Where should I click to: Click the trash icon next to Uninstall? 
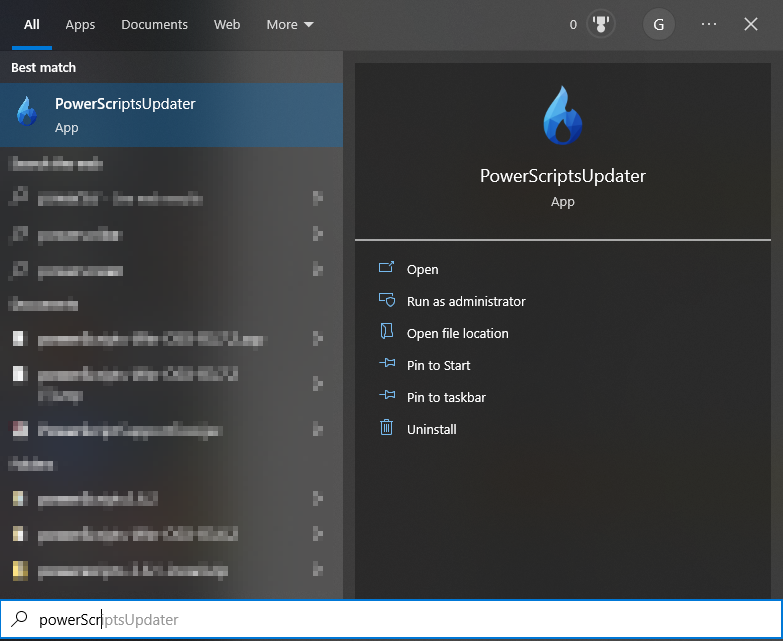pos(387,428)
